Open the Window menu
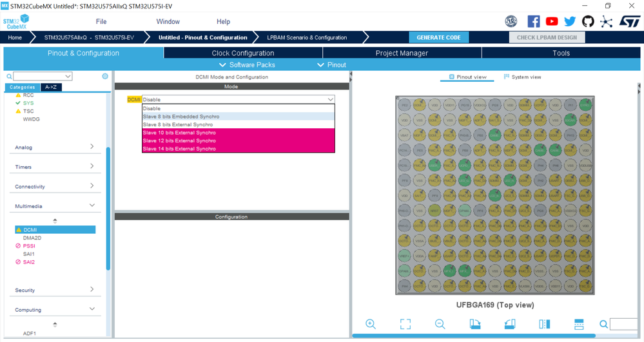644x342 pixels. (x=168, y=21)
